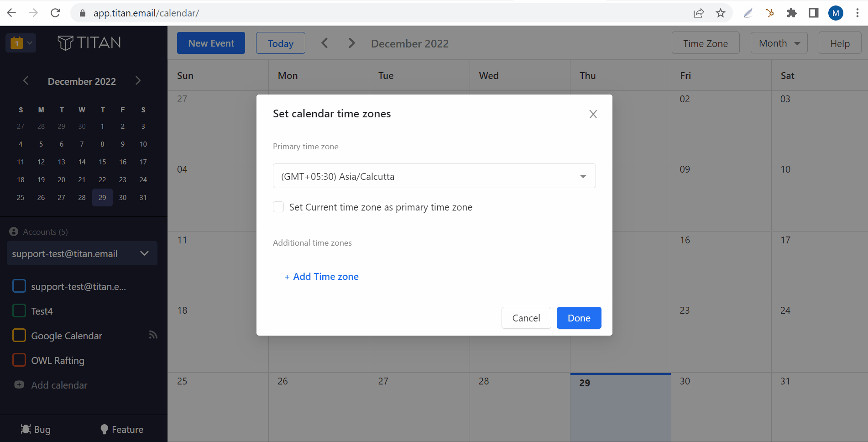
Task: Toggle the Test4 calendar checkbox
Action: 19,311
